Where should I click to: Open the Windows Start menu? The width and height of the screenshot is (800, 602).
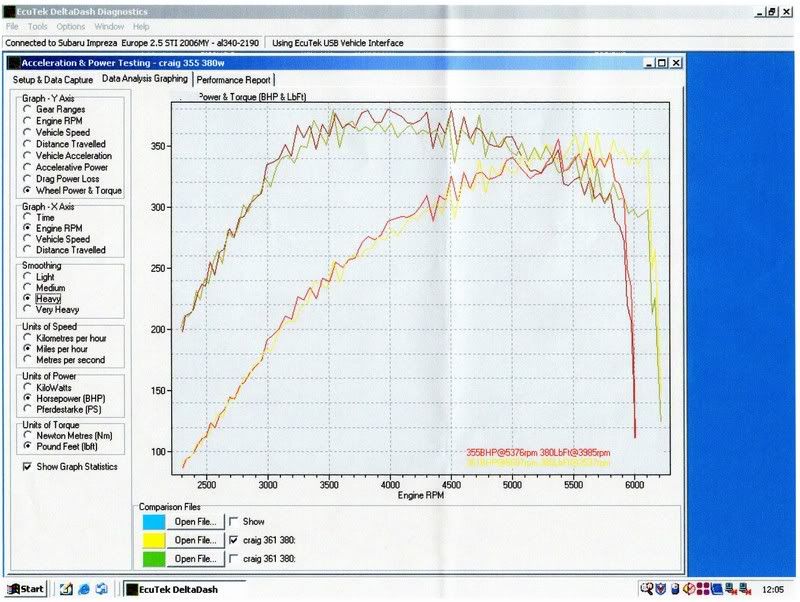click(x=26, y=589)
